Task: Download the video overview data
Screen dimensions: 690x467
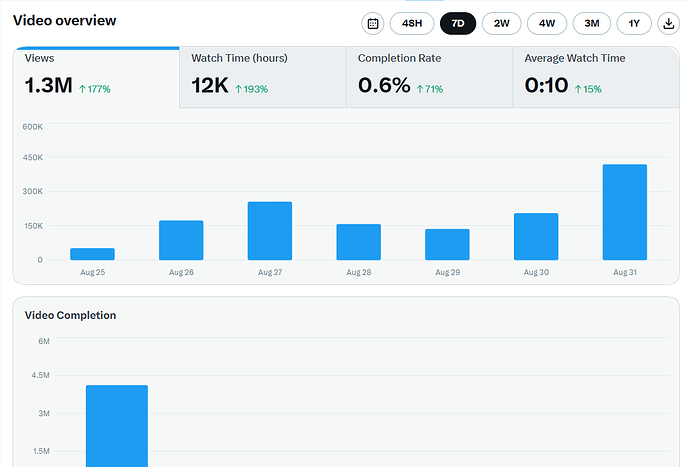Action: coord(668,23)
